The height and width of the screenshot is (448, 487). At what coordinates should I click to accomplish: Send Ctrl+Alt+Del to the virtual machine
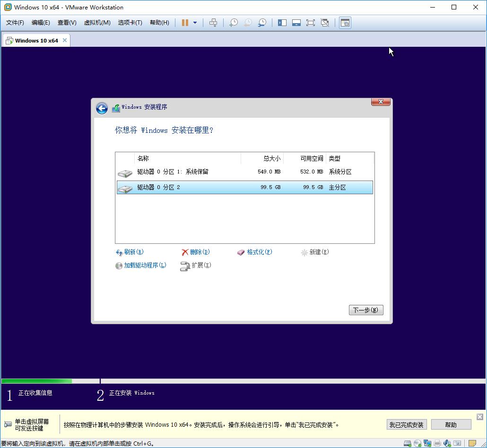213,22
